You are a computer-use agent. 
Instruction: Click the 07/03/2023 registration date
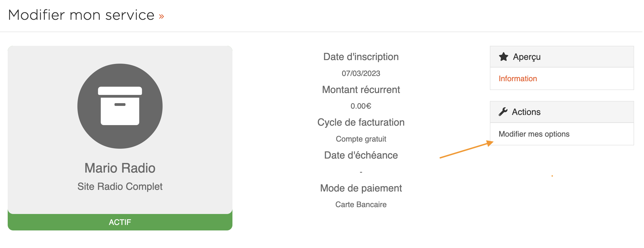tap(361, 73)
